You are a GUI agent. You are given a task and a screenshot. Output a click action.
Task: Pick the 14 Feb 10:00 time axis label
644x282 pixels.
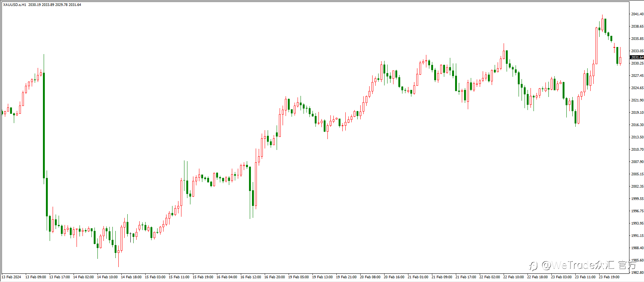pyautogui.click(x=108, y=277)
